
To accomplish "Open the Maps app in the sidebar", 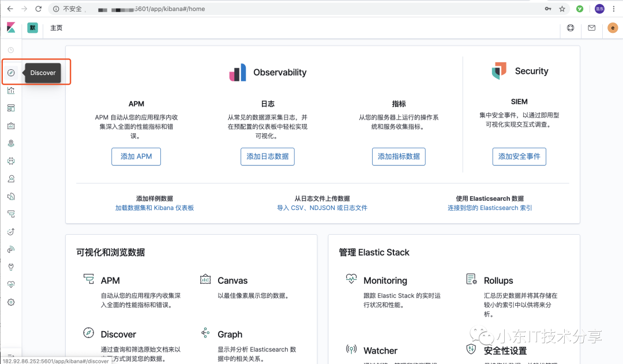I will click(x=11, y=144).
